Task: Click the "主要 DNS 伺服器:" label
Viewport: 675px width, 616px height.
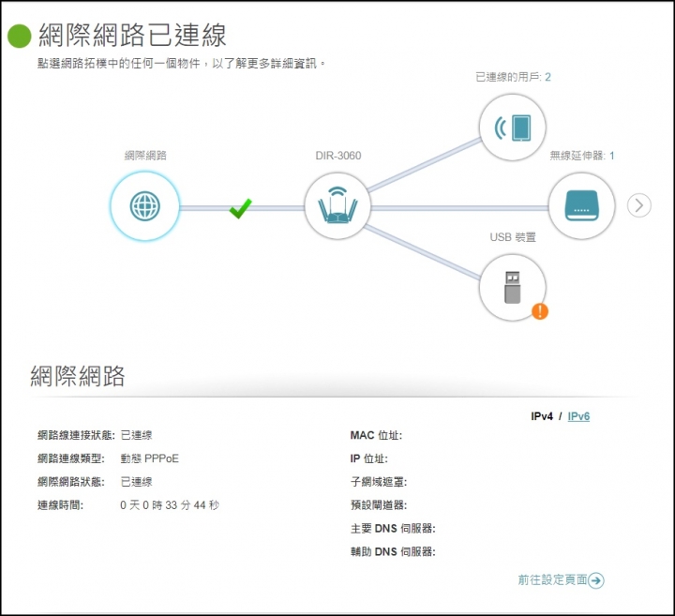Action: [x=393, y=528]
